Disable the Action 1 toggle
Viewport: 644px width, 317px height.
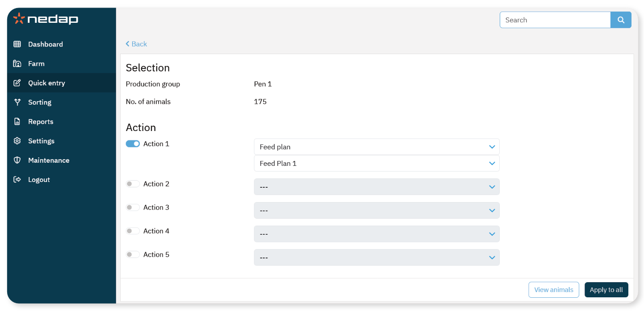(x=133, y=144)
